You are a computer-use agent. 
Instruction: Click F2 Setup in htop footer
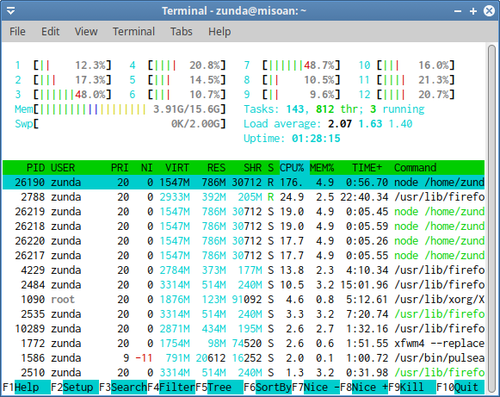[x=75, y=387]
